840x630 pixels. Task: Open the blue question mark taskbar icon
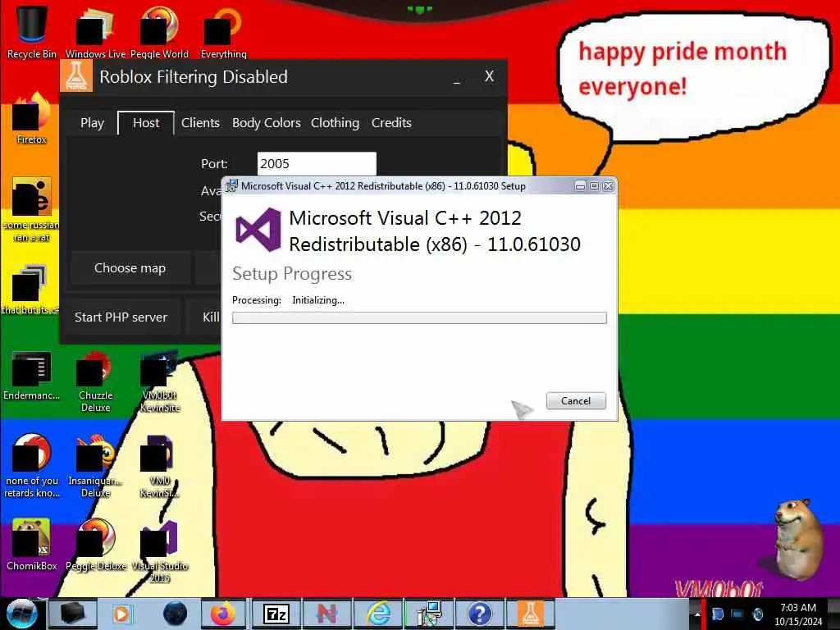479,614
